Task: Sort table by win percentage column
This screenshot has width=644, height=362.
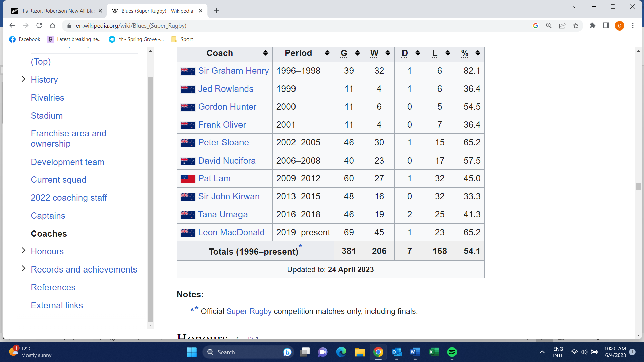Action: click(478, 53)
